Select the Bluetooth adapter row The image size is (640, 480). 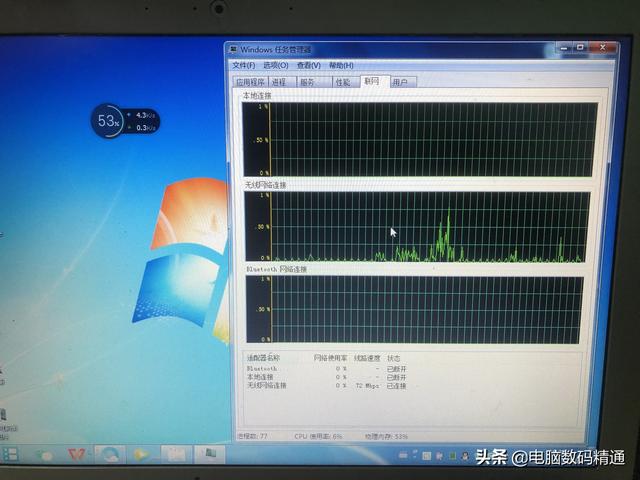327,369
